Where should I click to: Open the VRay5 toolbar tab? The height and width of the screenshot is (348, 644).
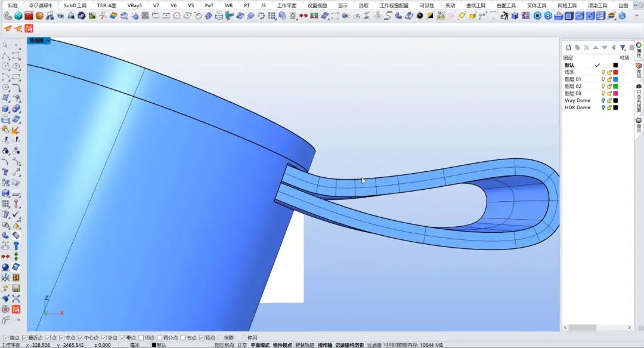pyautogui.click(x=134, y=5)
